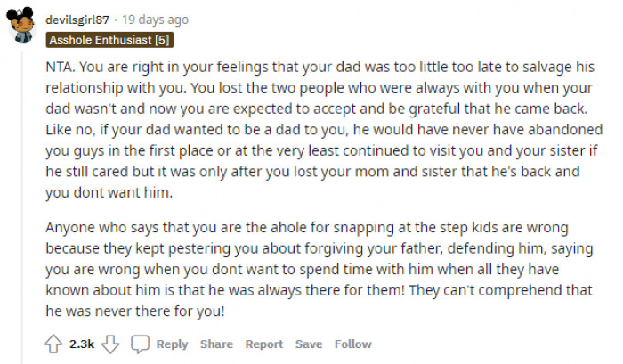Report the comment

263,344
